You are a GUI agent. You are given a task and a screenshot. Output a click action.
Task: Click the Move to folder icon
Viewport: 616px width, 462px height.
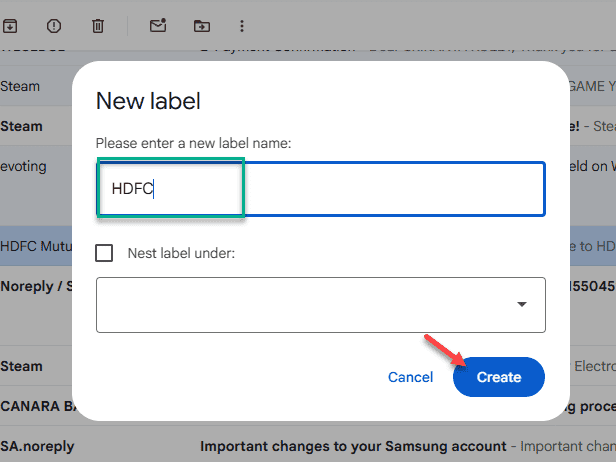point(202,26)
